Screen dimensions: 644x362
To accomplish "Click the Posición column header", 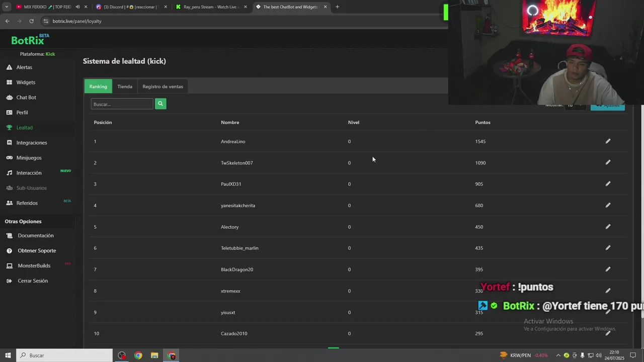I will (x=103, y=123).
